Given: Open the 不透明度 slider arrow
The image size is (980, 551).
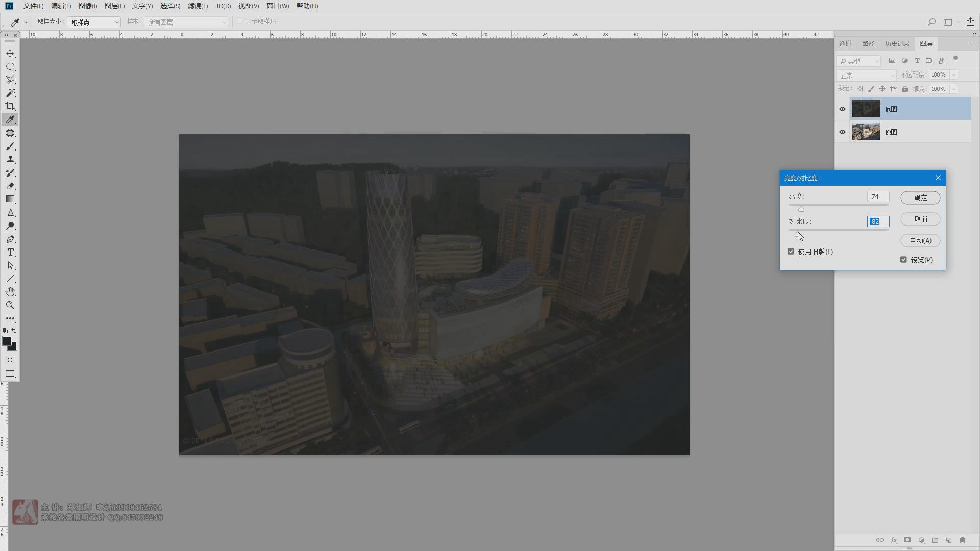Looking at the screenshot, I should (x=953, y=75).
